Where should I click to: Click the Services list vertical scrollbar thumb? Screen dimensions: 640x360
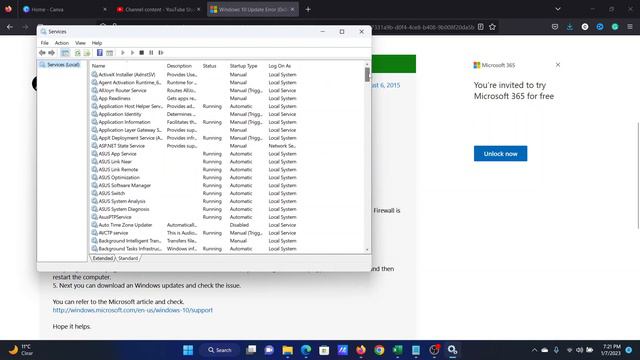[367, 75]
